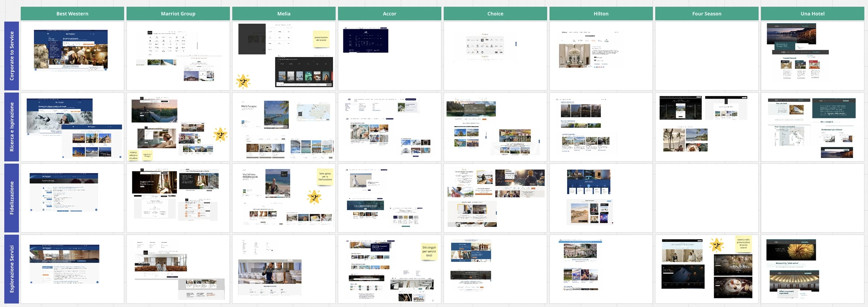Select Marriot hot-air-balloon landscape screenshot
This screenshot has width=868, height=307.
tap(155, 110)
